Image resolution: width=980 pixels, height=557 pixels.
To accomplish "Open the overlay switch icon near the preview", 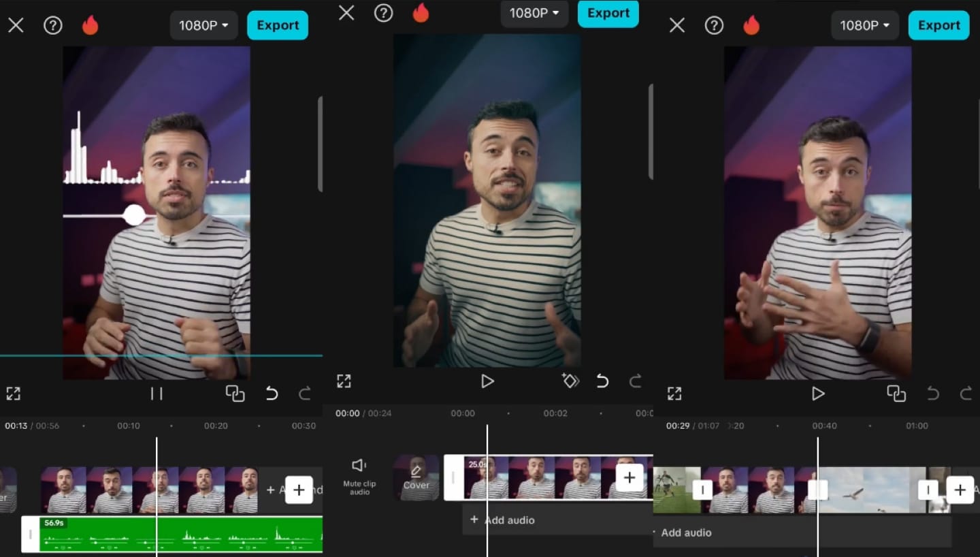I will pyautogui.click(x=235, y=394).
